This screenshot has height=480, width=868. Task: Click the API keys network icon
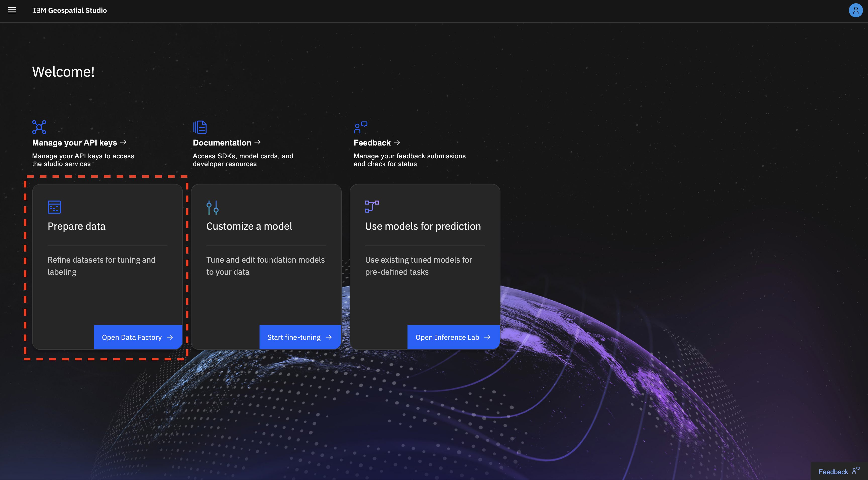39,127
